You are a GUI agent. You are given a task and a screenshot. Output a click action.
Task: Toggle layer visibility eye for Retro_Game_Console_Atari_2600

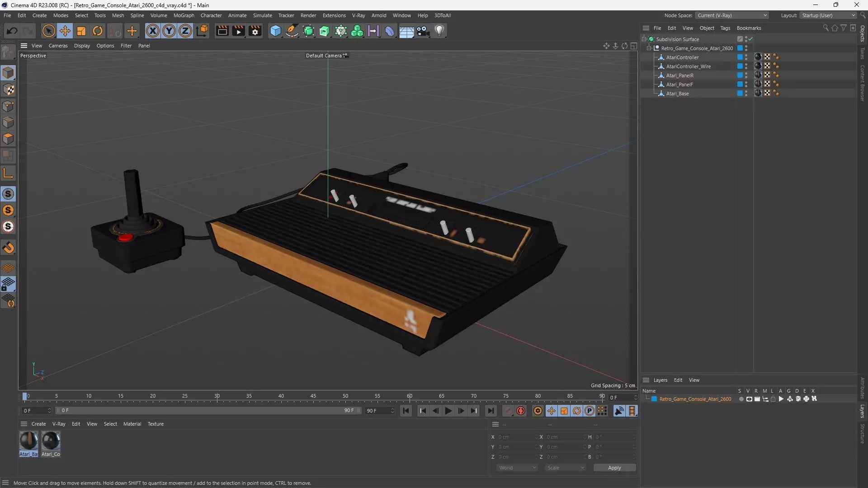(749, 399)
